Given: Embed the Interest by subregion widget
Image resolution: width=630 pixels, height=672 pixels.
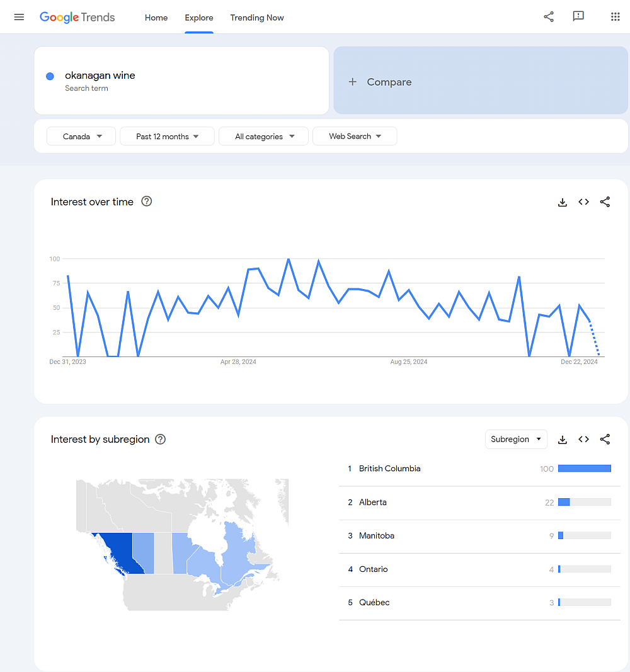Looking at the screenshot, I should (584, 440).
